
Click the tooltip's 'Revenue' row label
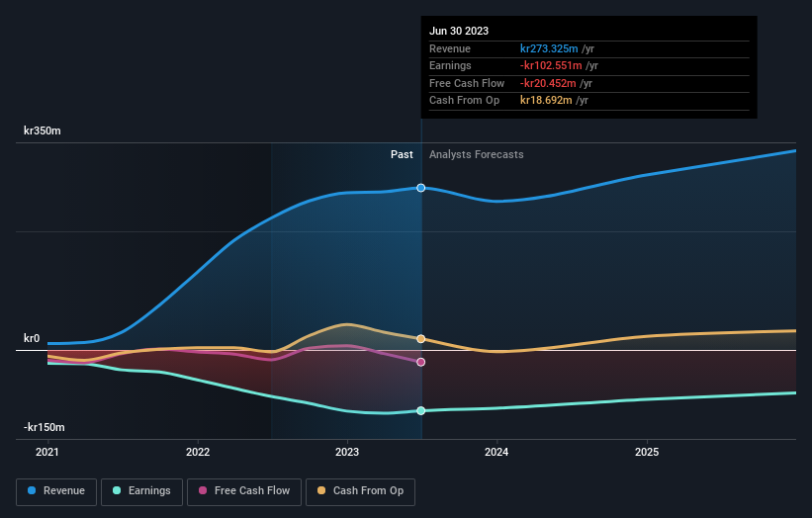coord(450,48)
